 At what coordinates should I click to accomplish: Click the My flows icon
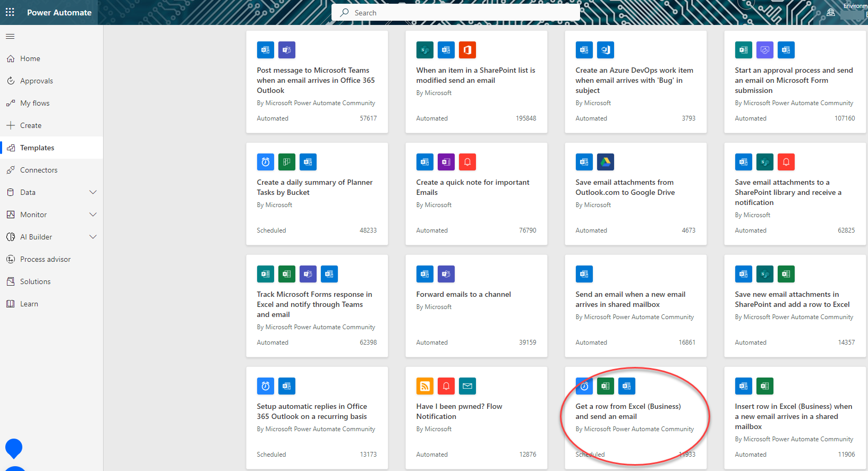pyautogui.click(x=11, y=104)
